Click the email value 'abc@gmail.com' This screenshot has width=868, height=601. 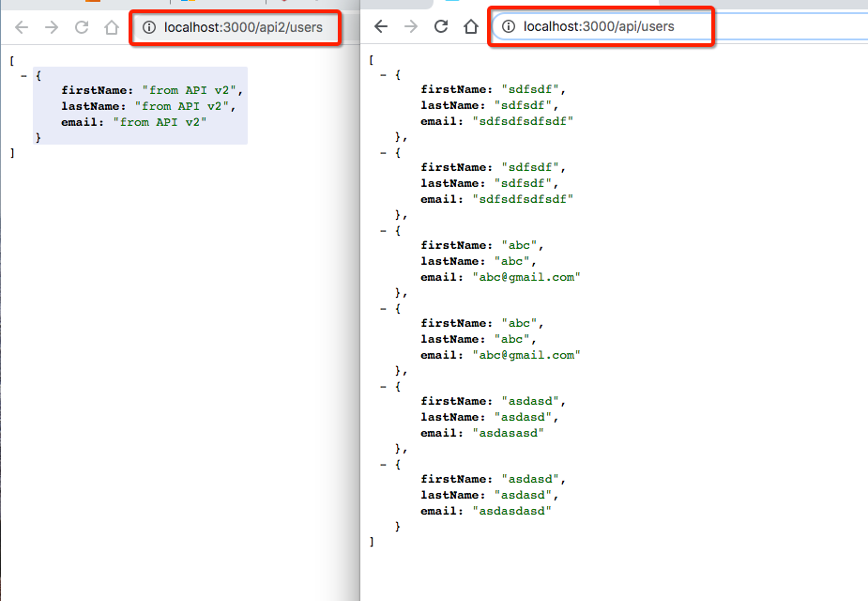pyautogui.click(x=526, y=276)
